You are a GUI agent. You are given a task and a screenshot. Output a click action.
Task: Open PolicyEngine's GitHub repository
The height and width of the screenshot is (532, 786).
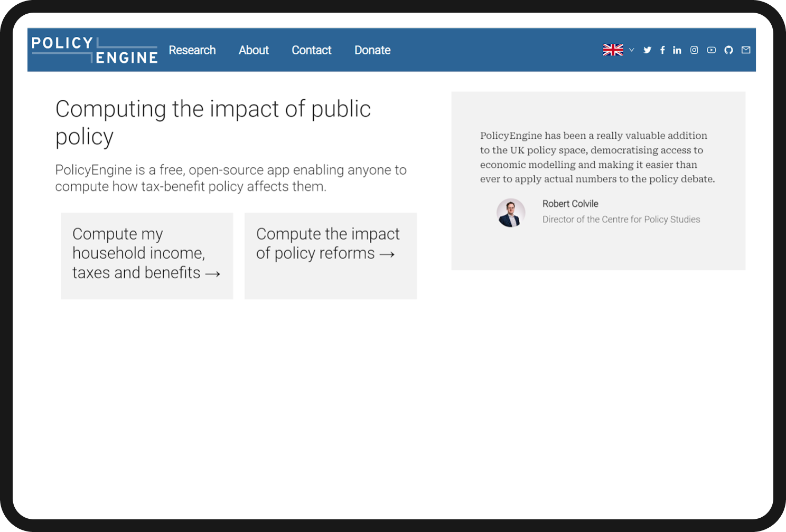coord(728,50)
